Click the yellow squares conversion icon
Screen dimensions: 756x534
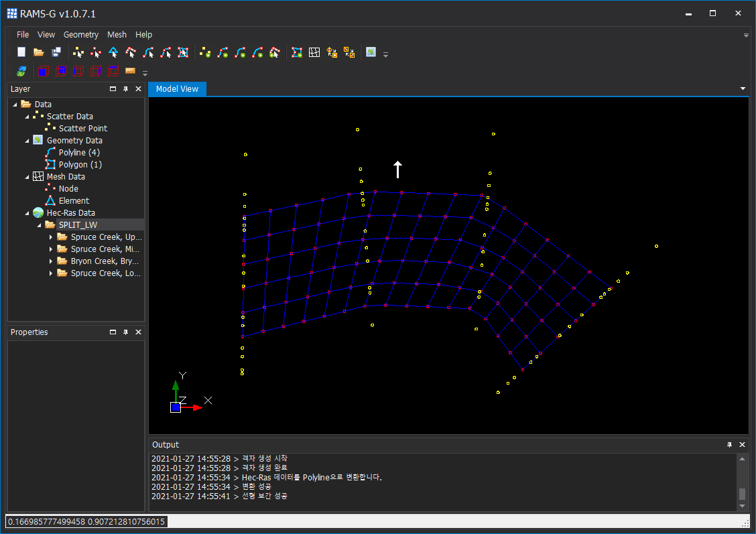coord(349,52)
